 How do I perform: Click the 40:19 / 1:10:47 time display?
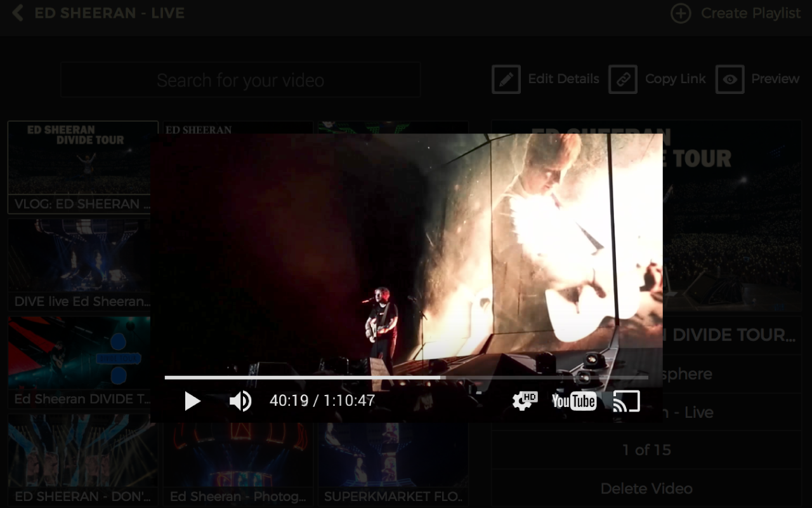point(322,401)
